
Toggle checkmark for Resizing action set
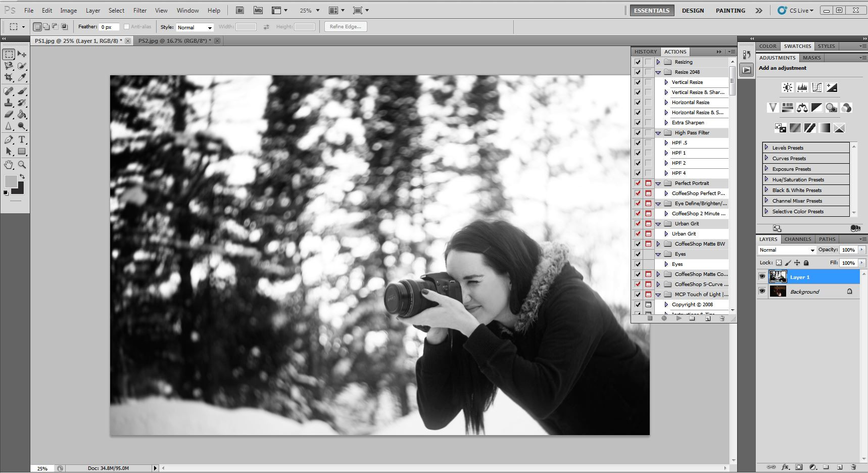[638, 62]
